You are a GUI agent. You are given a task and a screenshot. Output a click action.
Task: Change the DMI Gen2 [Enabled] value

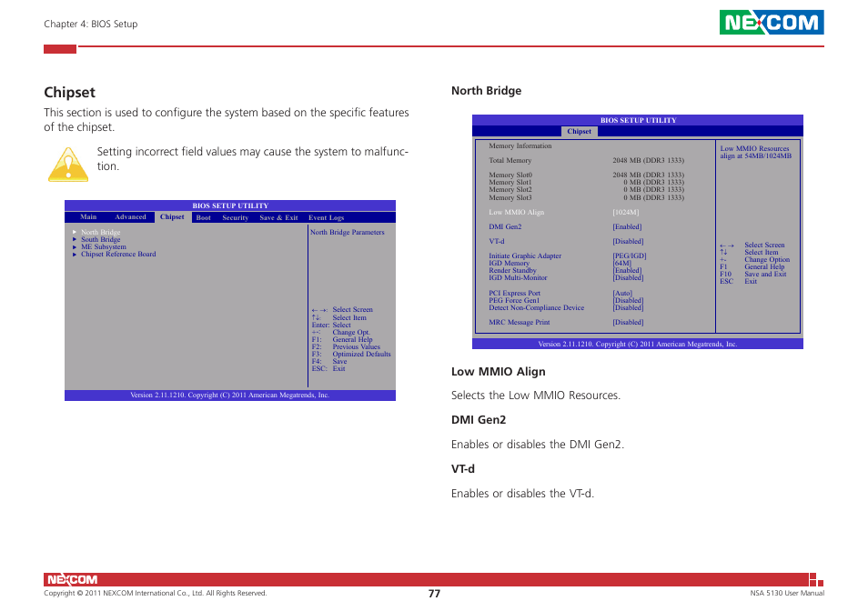(x=627, y=226)
